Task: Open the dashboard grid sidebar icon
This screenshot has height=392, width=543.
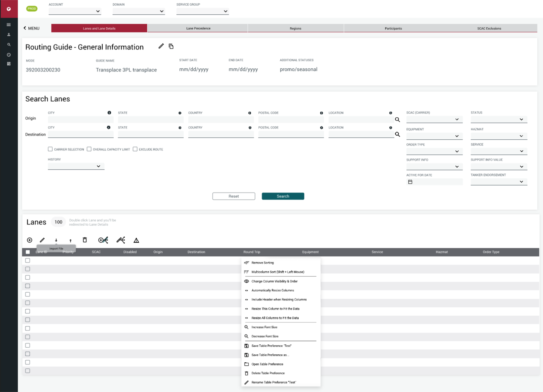Action: pyautogui.click(x=9, y=64)
